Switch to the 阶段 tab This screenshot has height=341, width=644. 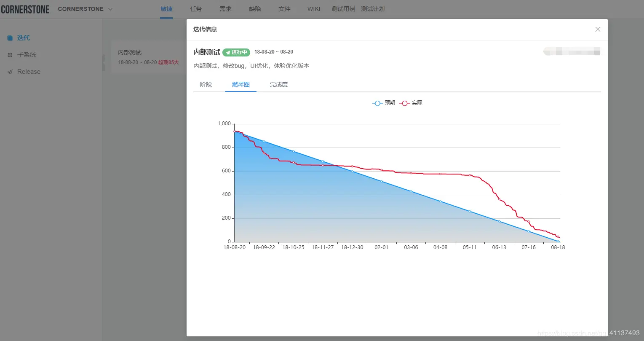tap(206, 84)
